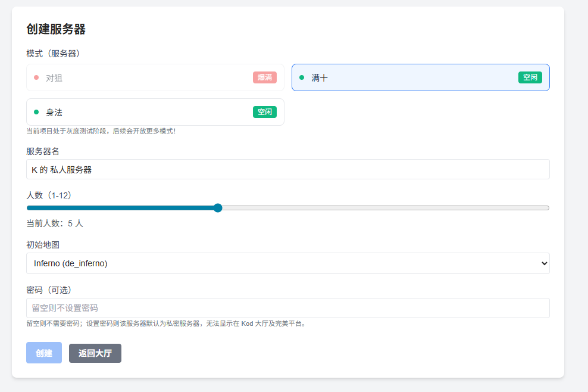Click the 空闲 badge on 满十 mode
588x392 pixels.
[530, 77]
